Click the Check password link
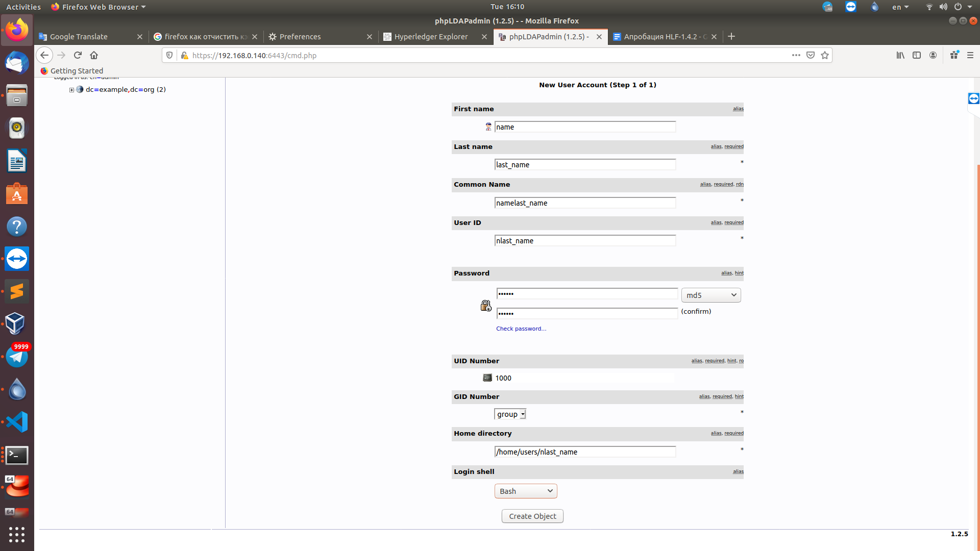 click(521, 329)
